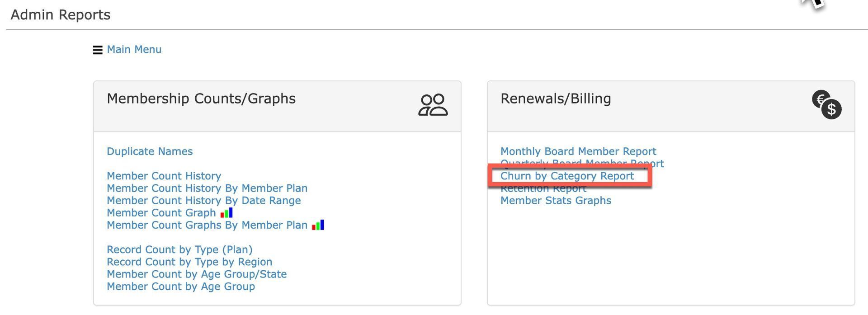868x315 pixels.
Task: View the Member Count by Age Group report
Action: click(181, 286)
